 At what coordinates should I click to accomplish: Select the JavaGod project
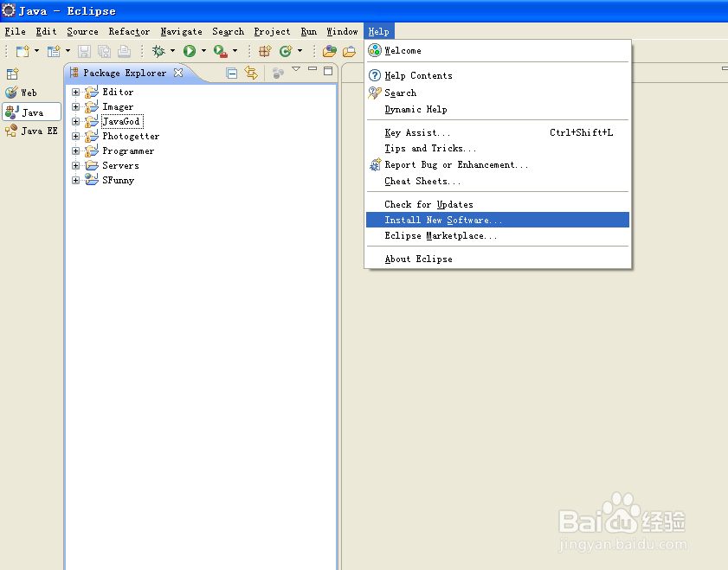click(x=121, y=121)
